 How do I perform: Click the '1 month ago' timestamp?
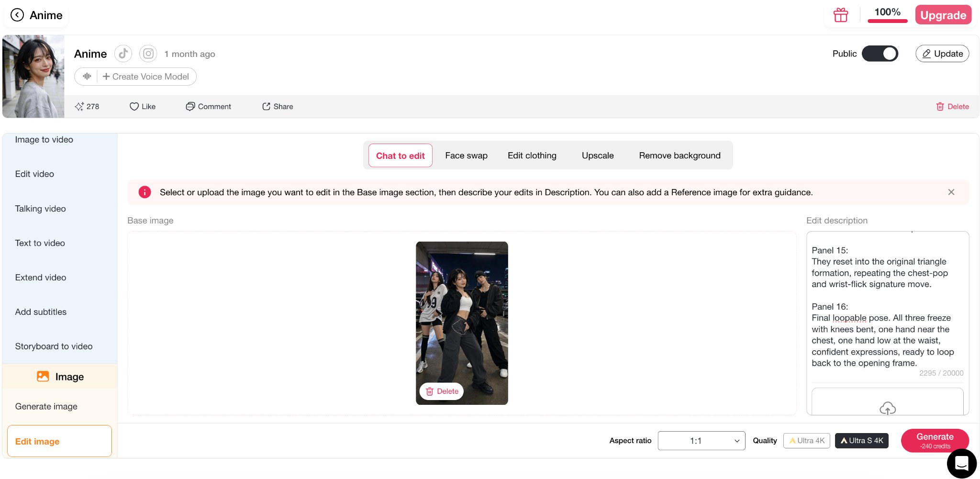[189, 54]
